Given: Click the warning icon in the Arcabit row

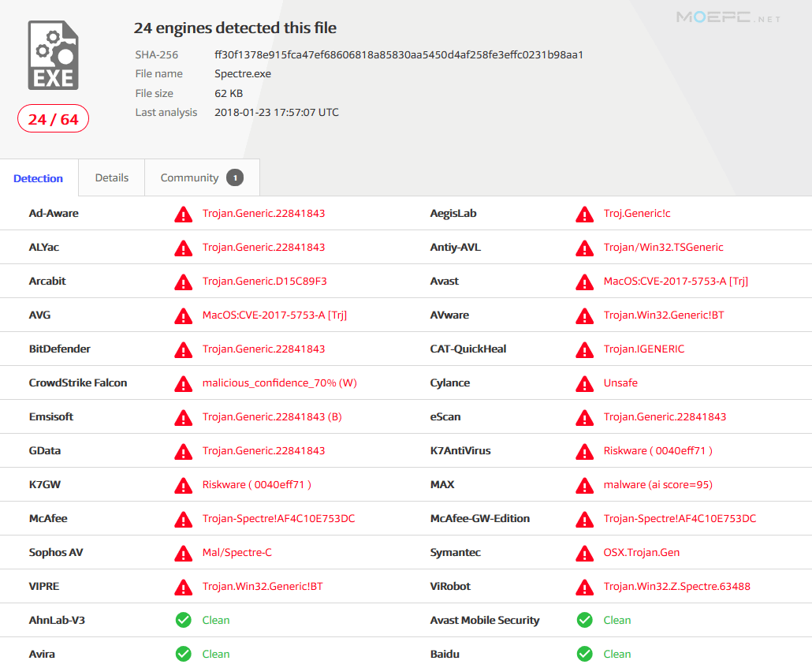Looking at the screenshot, I should (184, 282).
